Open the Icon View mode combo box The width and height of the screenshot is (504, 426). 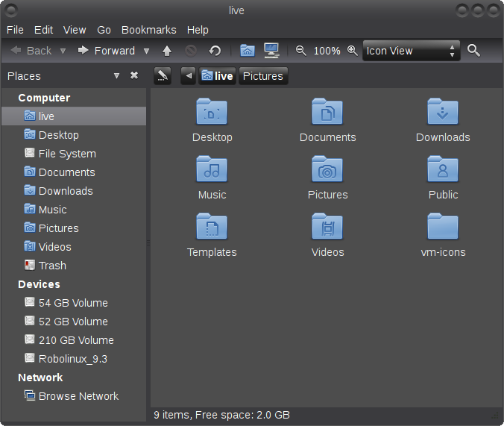click(412, 51)
